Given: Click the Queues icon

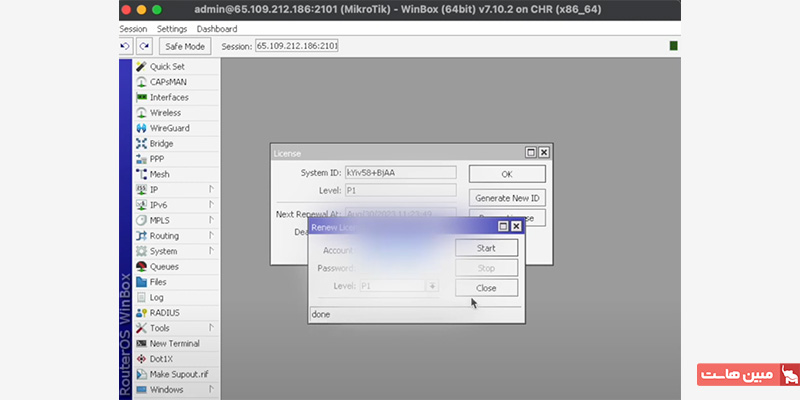Looking at the screenshot, I should tap(141, 266).
